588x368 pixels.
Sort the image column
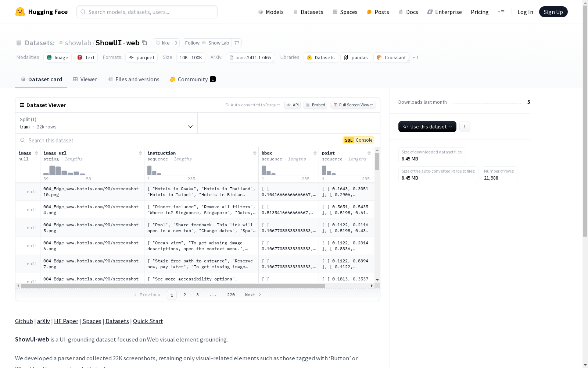(x=36, y=153)
